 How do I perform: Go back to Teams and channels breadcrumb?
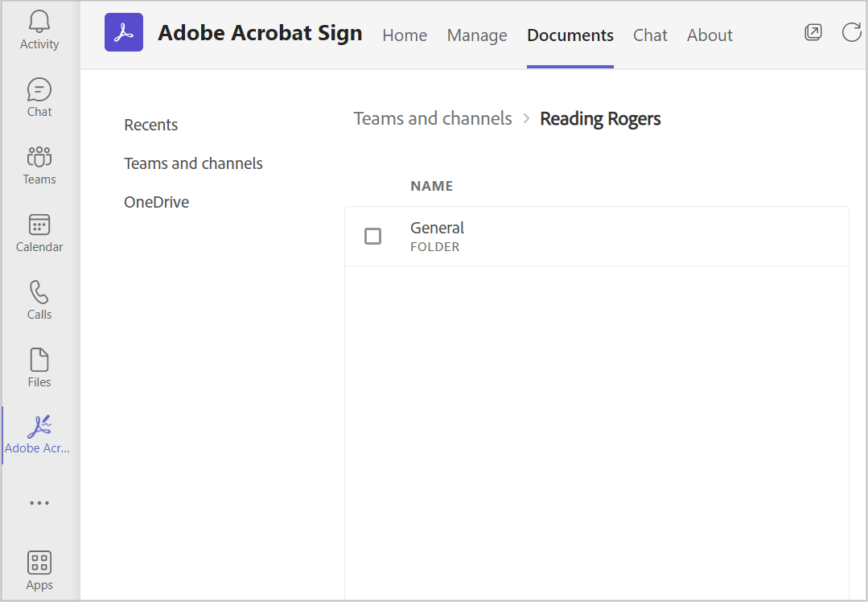[x=433, y=119]
